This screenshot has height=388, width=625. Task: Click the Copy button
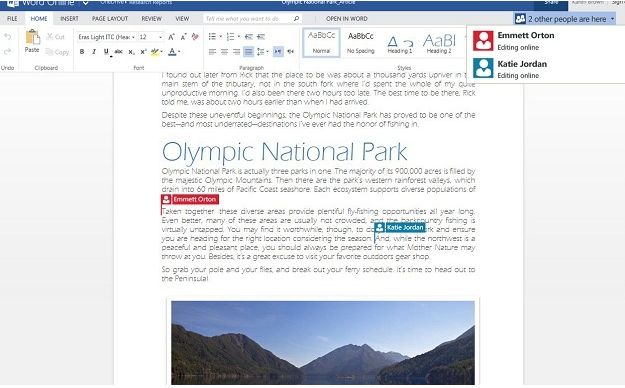pyautogui.click(x=57, y=52)
